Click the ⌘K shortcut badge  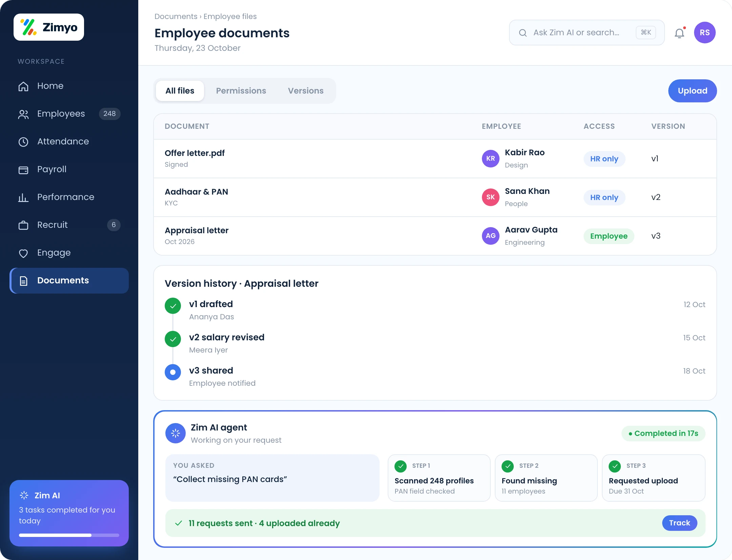coord(646,33)
